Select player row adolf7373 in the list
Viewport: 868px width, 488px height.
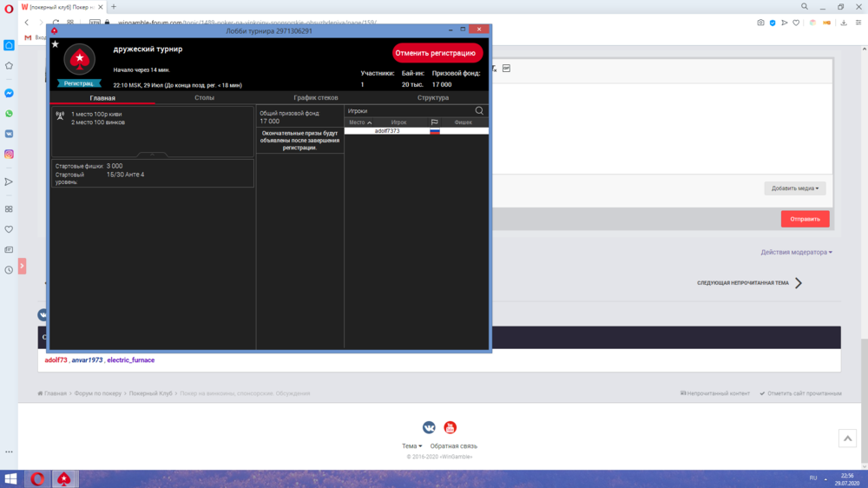point(387,131)
